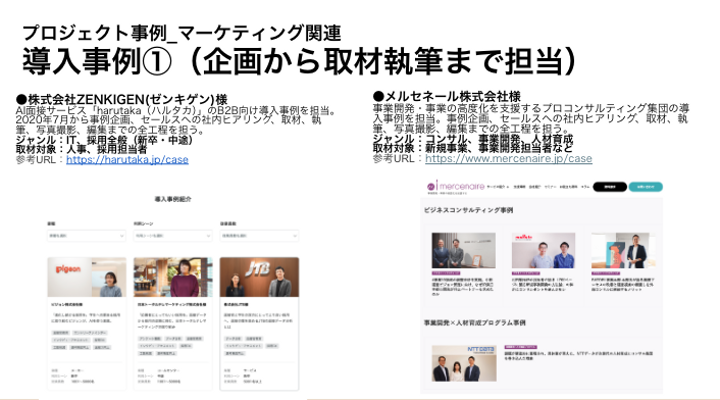720x400 pixels.
Task: Click the subtitle "プロジェクト事例_マーケティング関連"
Action: tap(182, 33)
